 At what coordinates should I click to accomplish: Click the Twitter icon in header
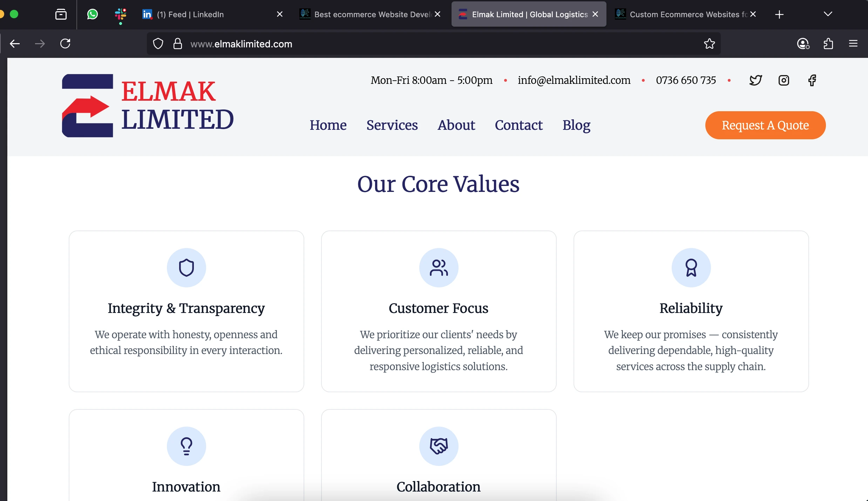coord(755,80)
